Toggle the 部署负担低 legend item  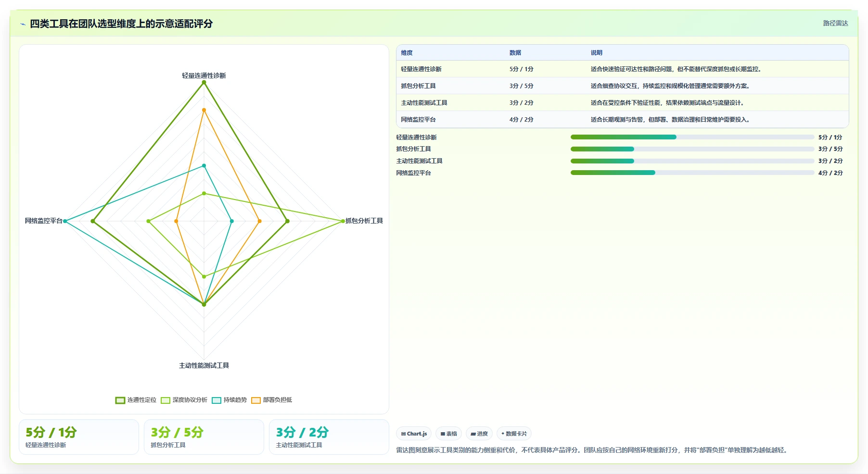[x=271, y=400]
